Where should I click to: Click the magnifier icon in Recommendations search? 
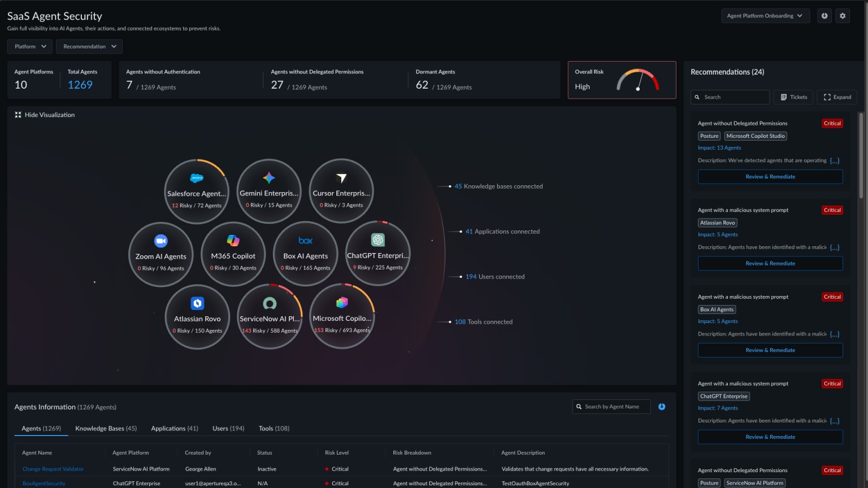pos(697,97)
